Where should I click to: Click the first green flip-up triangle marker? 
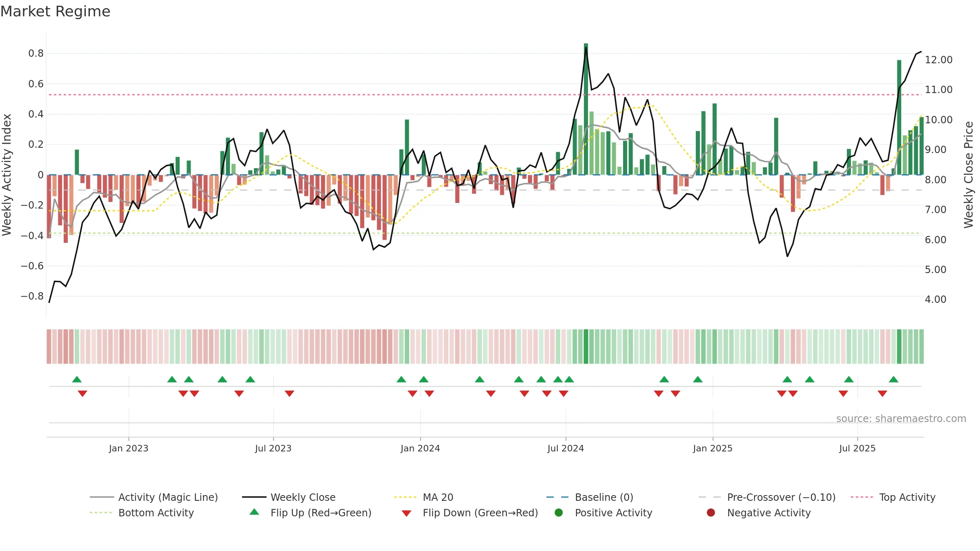point(77,379)
